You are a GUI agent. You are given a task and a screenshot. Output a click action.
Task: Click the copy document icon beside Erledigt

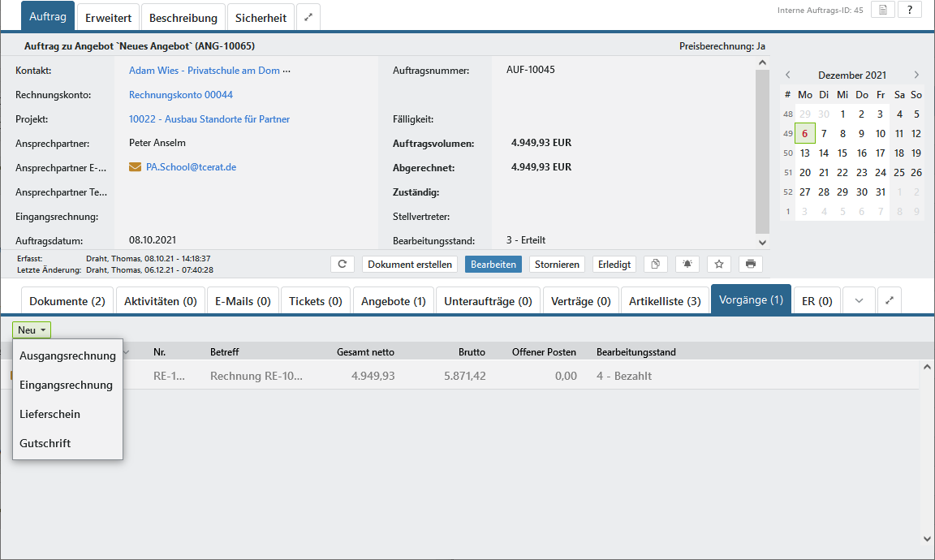coord(655,265)
